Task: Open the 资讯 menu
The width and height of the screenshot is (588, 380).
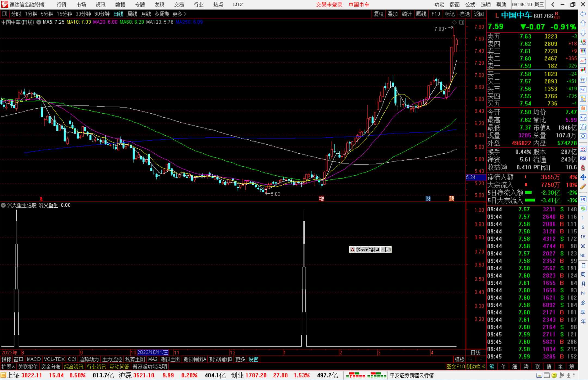Action: point(100,5)
